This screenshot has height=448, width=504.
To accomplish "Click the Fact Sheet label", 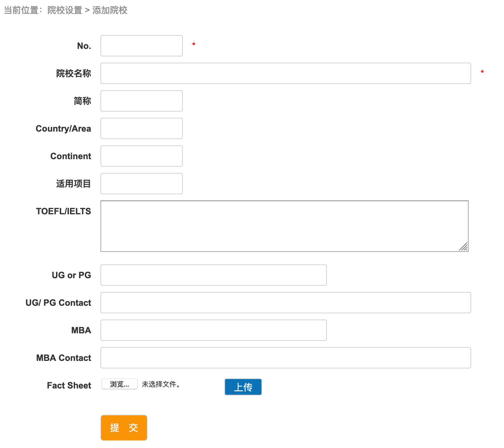I will (x=69, y=385).
